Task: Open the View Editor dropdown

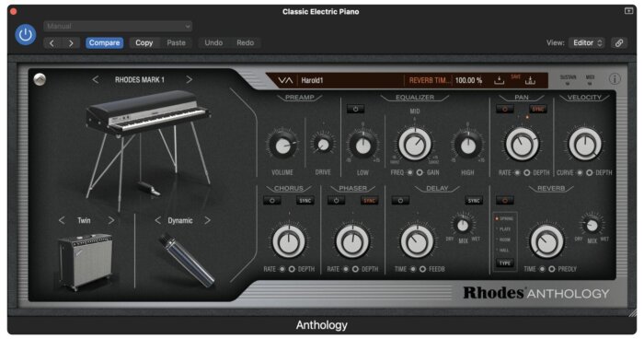Action: coord(587,42)
